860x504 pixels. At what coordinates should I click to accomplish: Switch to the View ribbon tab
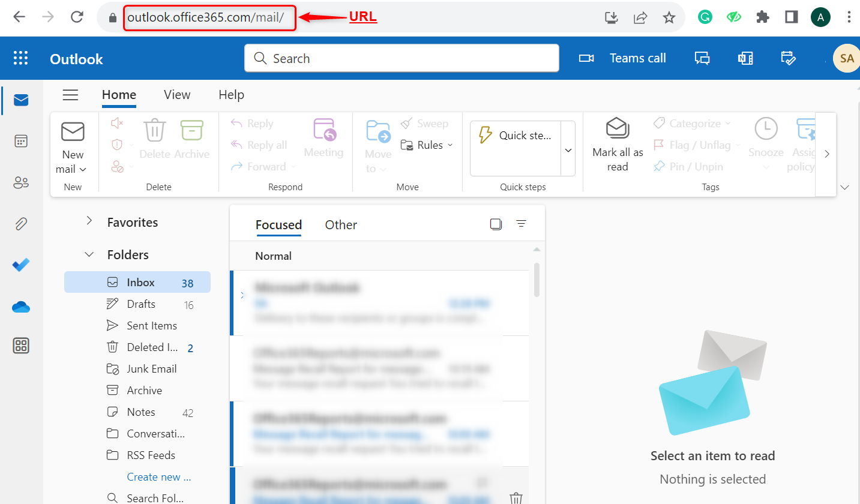177,95
